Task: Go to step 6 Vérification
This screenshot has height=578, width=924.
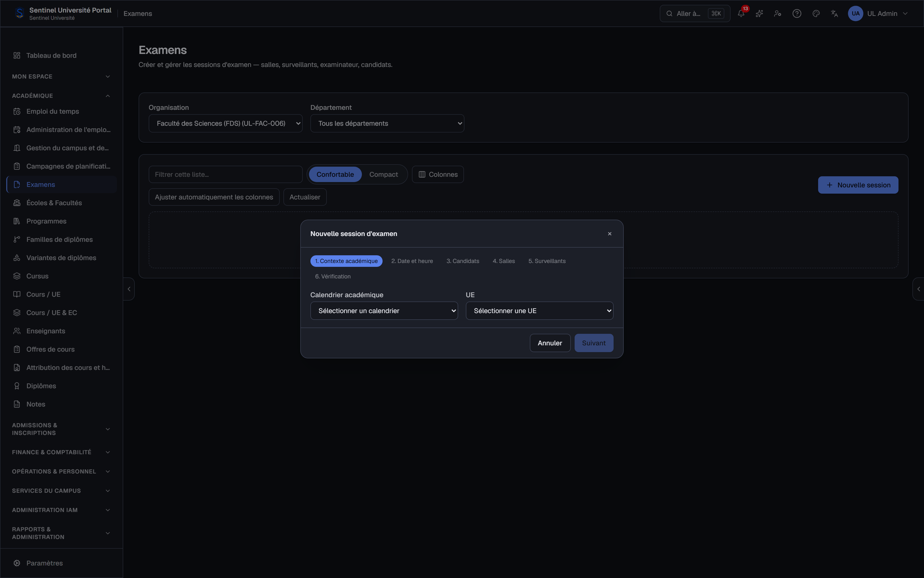Action: (x=333, y=276)
